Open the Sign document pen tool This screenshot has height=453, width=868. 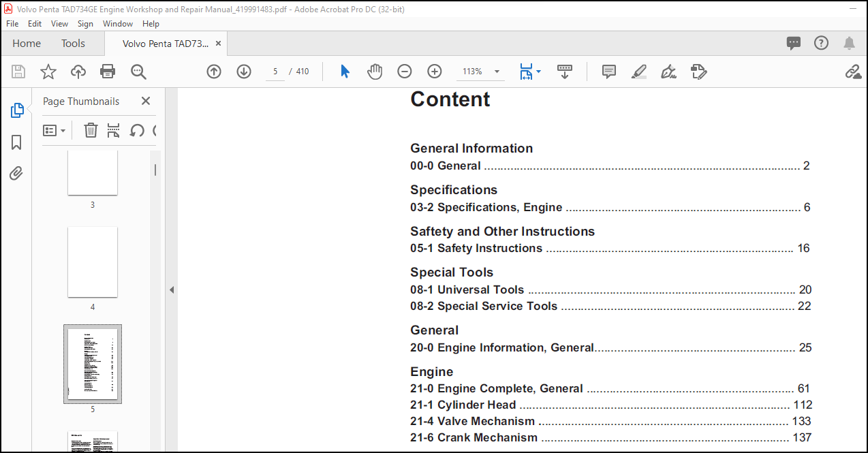[x=669, y=72]
